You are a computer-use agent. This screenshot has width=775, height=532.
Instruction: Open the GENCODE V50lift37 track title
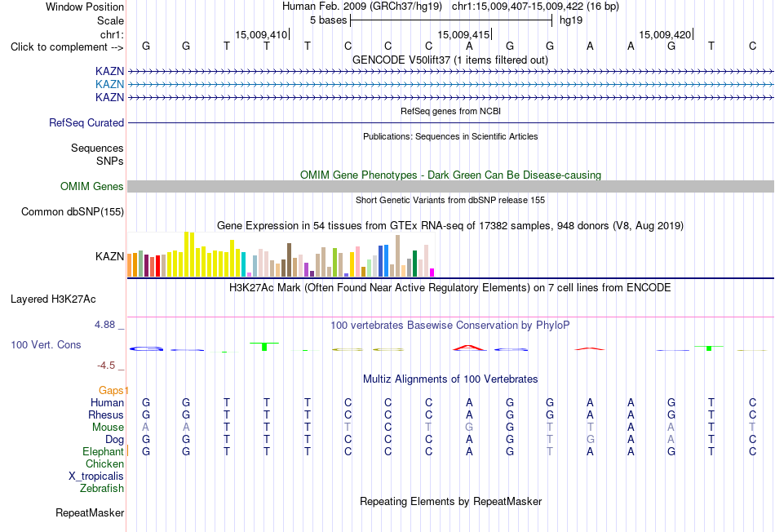pyautogui.click(x=450, y=60)
